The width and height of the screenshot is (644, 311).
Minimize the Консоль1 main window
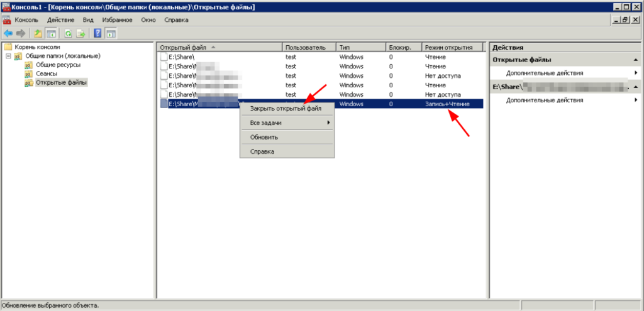pos(618,7)
